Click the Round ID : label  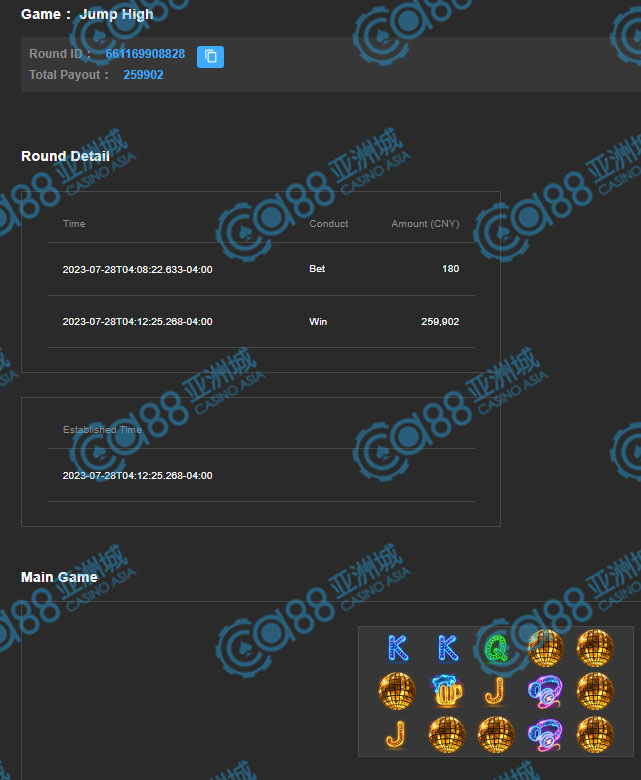tap(60, 54)
